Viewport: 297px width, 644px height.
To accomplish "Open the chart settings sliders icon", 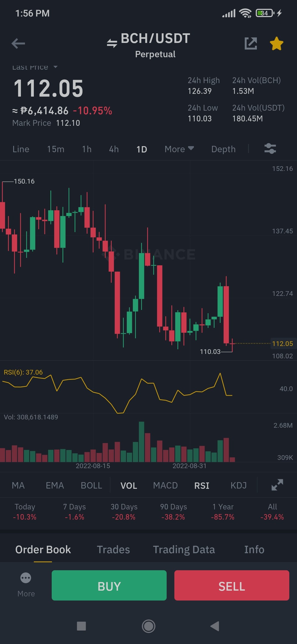I will click(x=270, y=149).
